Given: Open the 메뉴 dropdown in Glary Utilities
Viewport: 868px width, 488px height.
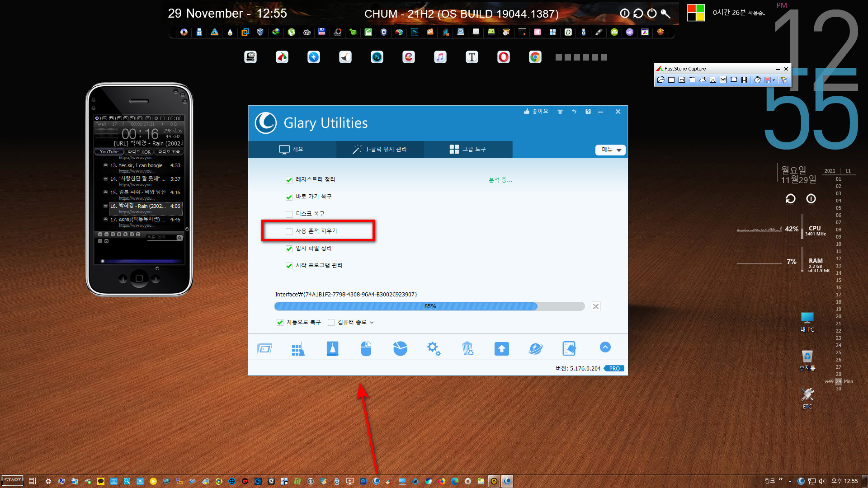Looking at the screenshot, I should pos(610,150).
